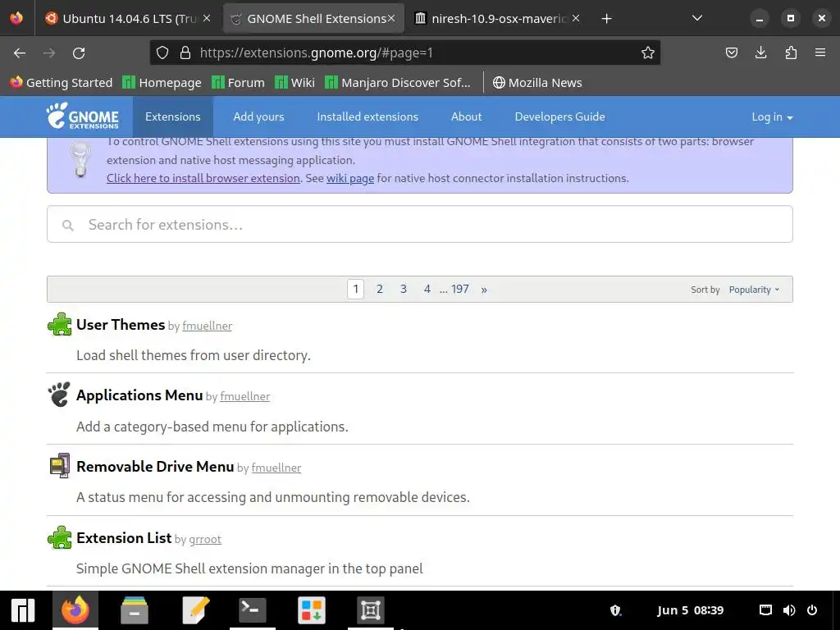Viewport: 840px width, 630px height.
Task: Open the Getting Started bookmark
Action: [x=62, y=83]
